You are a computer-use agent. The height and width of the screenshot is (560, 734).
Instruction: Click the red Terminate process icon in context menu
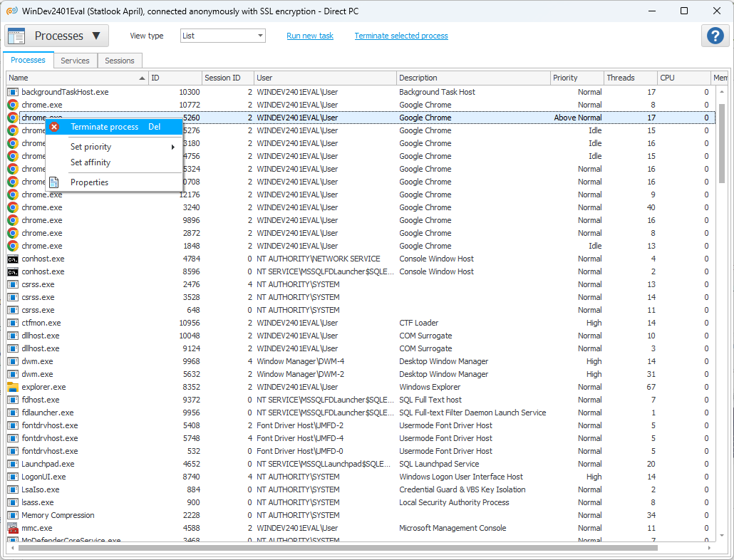click(x=55, y=127)
